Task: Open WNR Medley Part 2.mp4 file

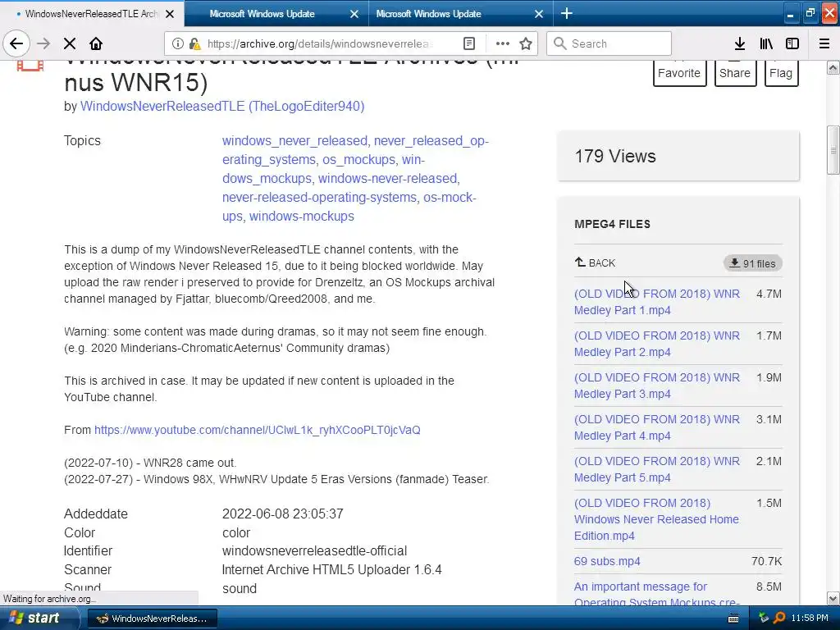Action: click(x=657, y=344)
